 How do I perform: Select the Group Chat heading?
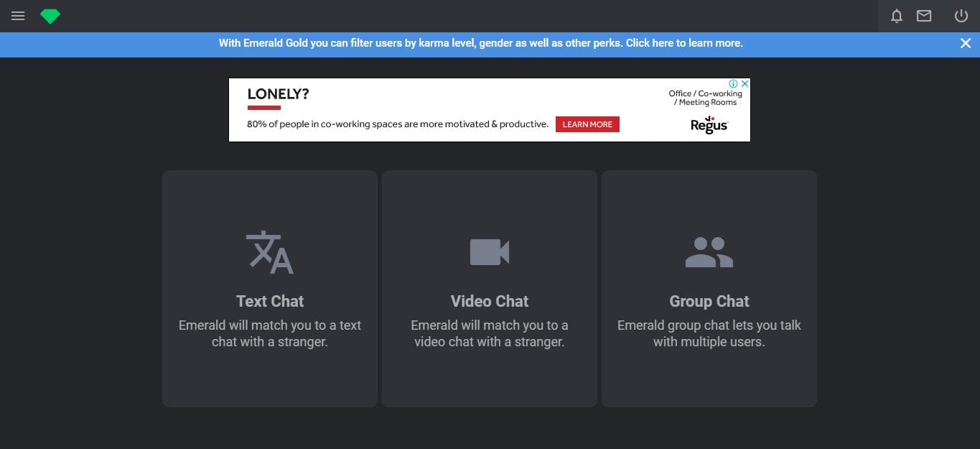(709, 301)
